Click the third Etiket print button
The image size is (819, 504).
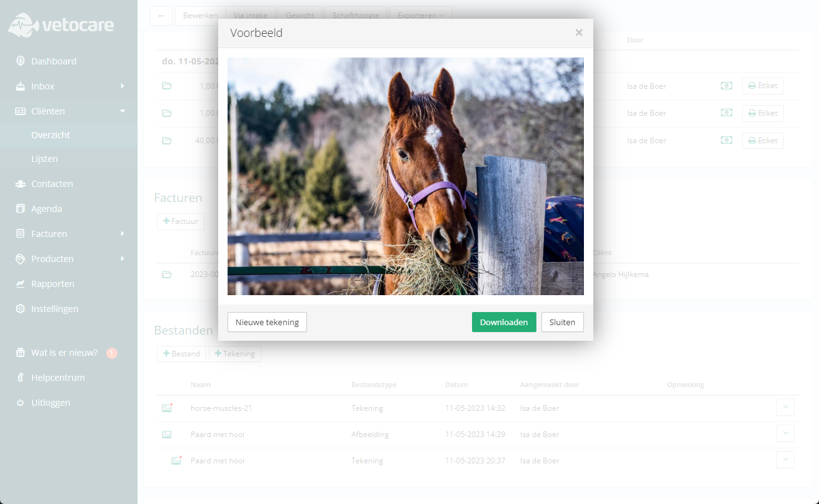[x=763, y=141]
